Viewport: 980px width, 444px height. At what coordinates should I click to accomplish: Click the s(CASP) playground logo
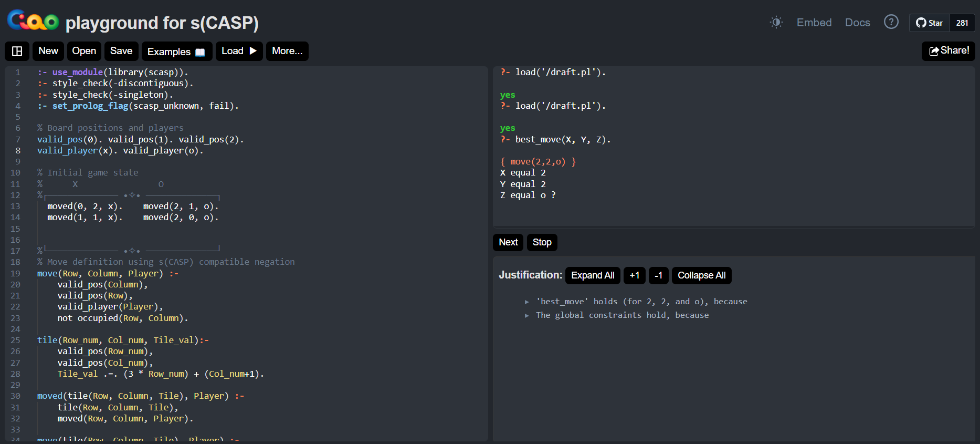point(33,21)
